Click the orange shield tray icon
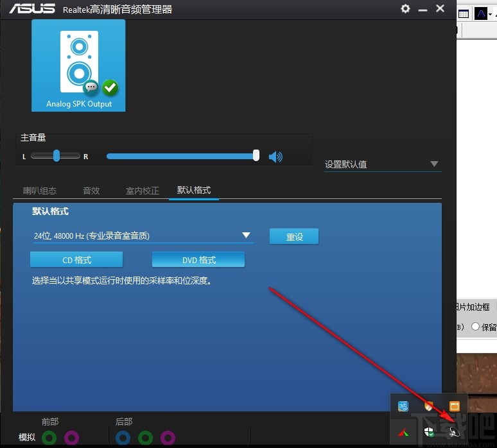The image size is (497, 448). [428, 406]
